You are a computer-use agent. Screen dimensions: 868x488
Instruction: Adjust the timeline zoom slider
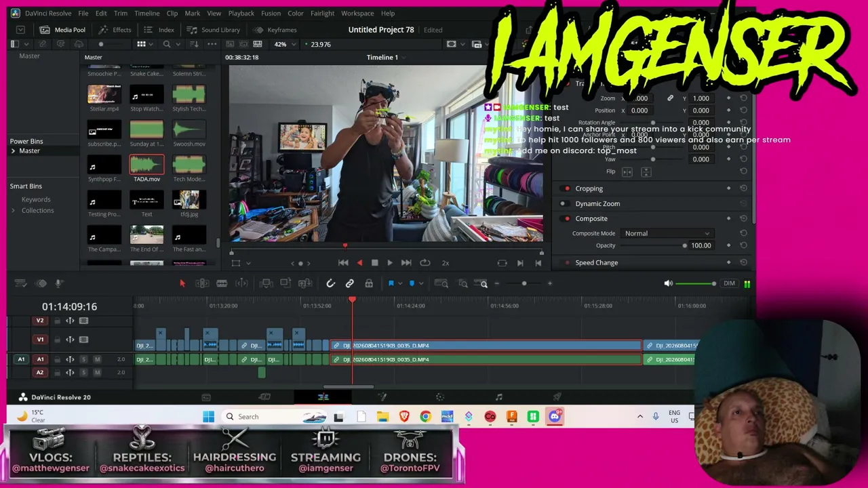(524, 283)
